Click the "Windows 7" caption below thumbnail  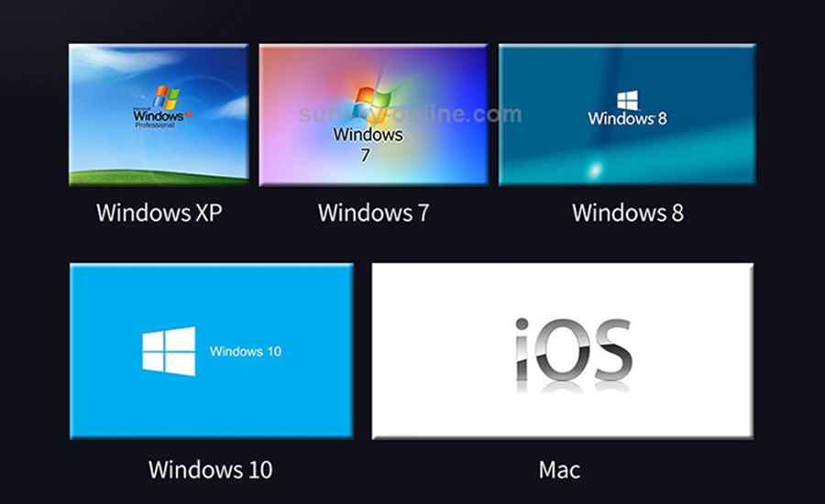point(374,214)
